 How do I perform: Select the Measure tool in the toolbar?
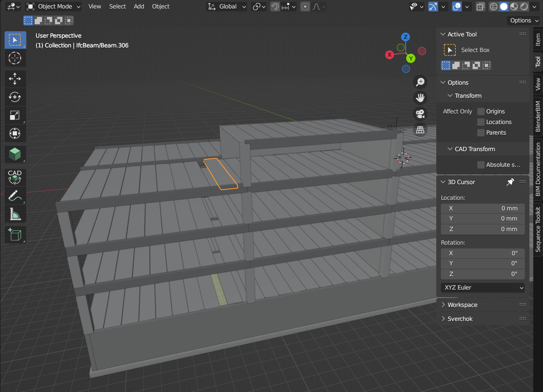15,214
